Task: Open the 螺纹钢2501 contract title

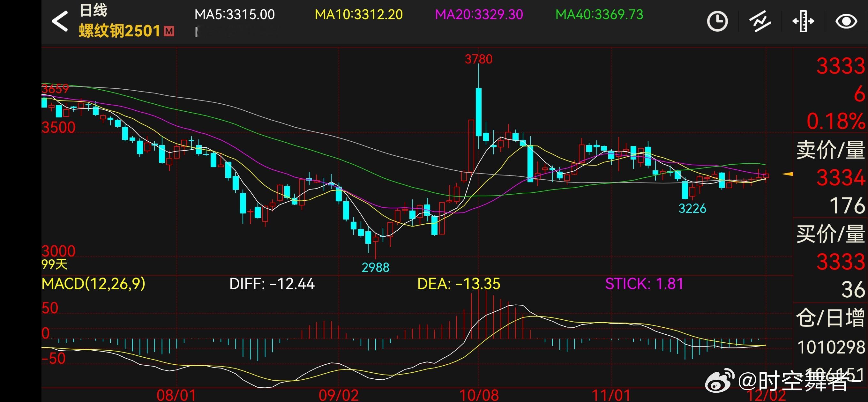Action: tap(120, 31)
